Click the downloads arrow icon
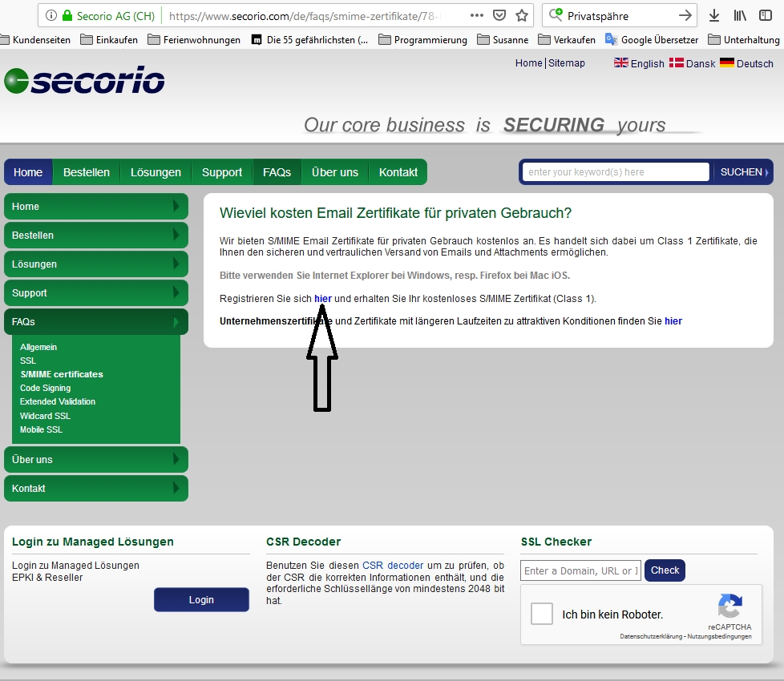The height and width of the screenshot is (681, 784). point(714,15)
